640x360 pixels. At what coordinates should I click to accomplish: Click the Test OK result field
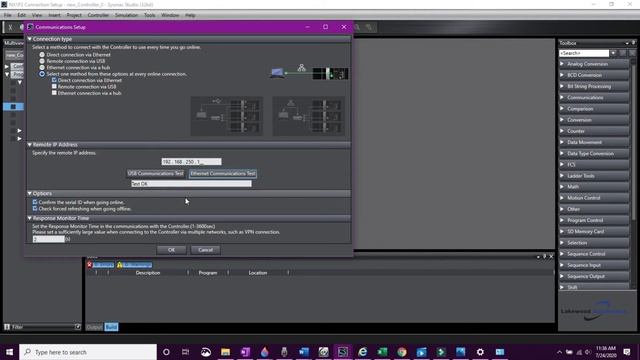pyautogui.click(x=191, y=184)
